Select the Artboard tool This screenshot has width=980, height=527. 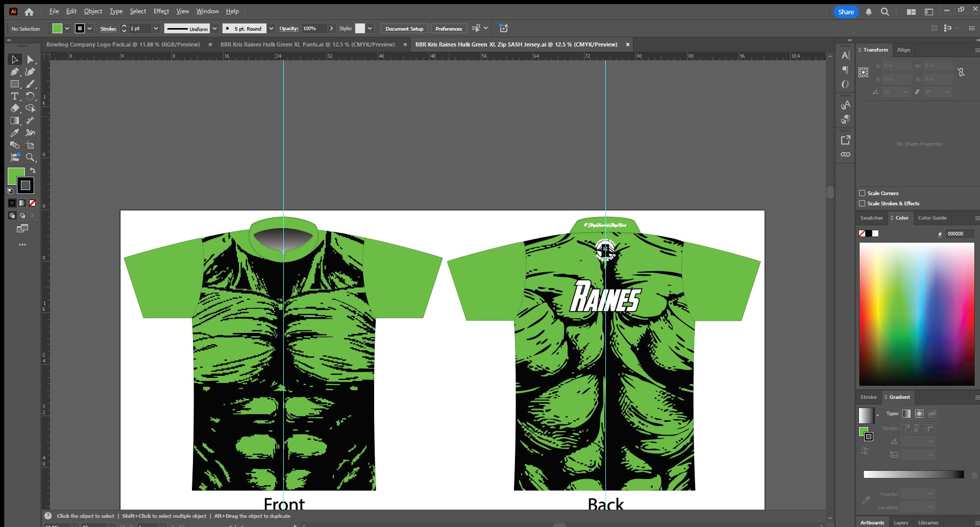30,146
